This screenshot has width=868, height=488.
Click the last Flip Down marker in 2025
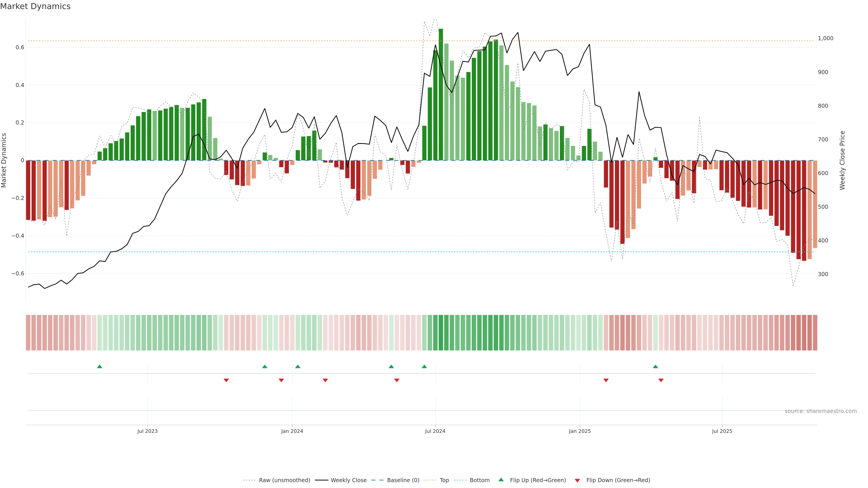point(661,380)
